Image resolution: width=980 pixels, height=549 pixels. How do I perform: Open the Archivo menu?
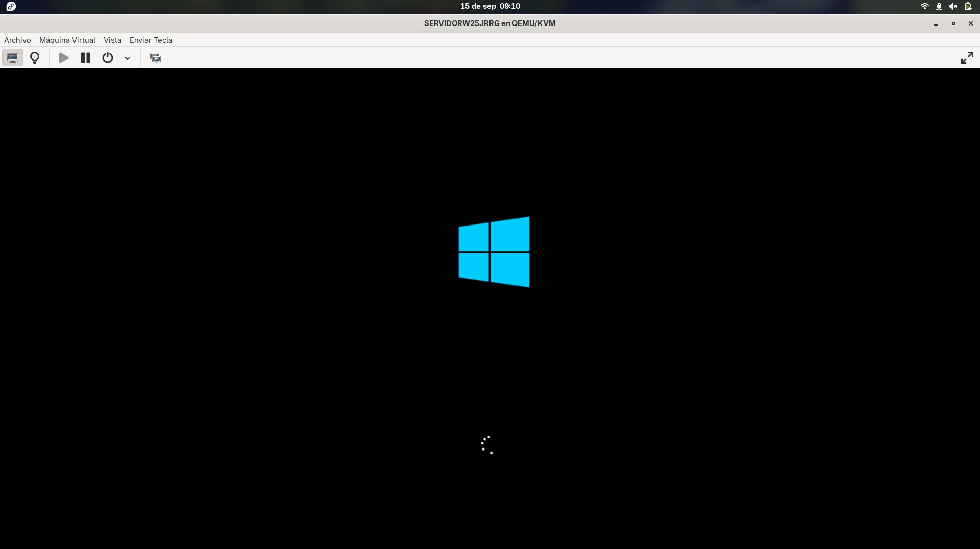coord(17,40)
